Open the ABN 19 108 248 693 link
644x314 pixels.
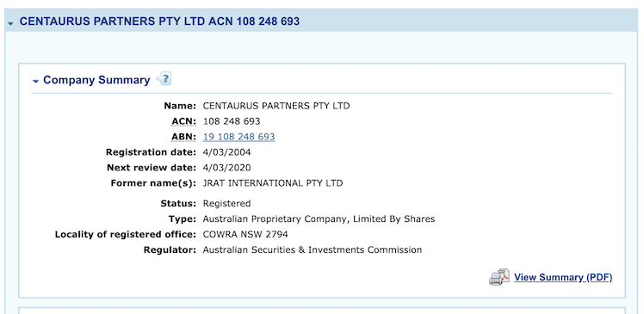238,137
